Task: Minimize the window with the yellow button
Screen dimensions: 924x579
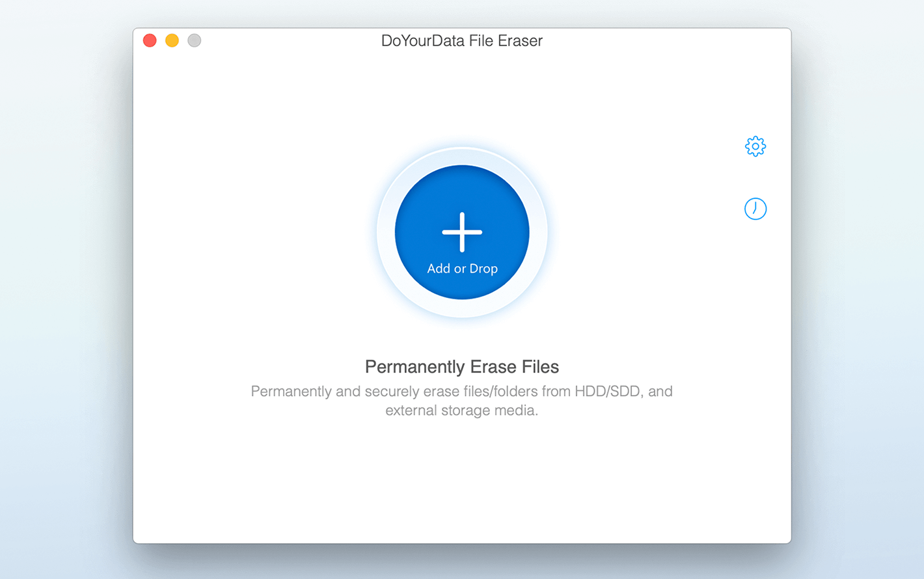Action: pyautogui.click(x=172, y=40)
